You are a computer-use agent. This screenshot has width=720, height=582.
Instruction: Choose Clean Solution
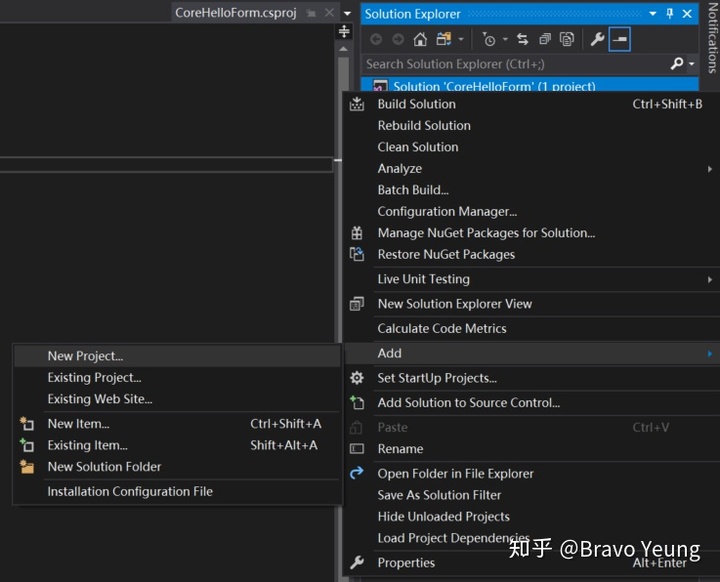pyautogui.click(x=531, y=147)
